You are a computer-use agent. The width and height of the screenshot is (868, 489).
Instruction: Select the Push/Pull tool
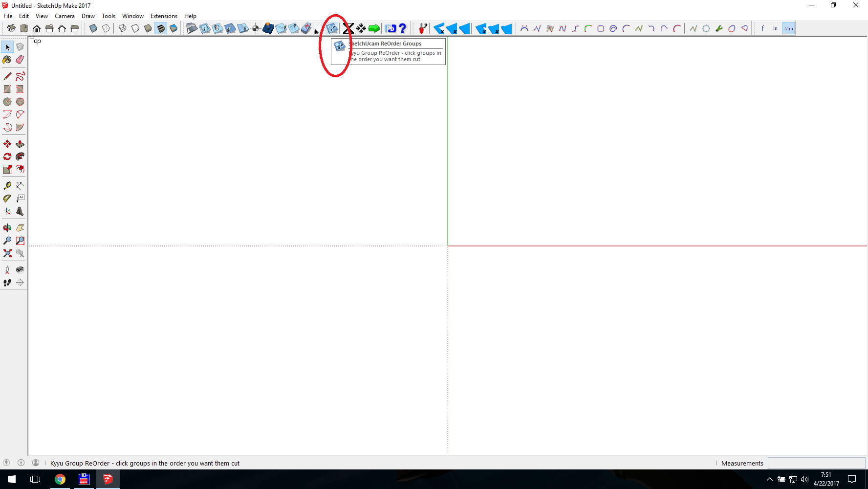click(x=20, y=144)
